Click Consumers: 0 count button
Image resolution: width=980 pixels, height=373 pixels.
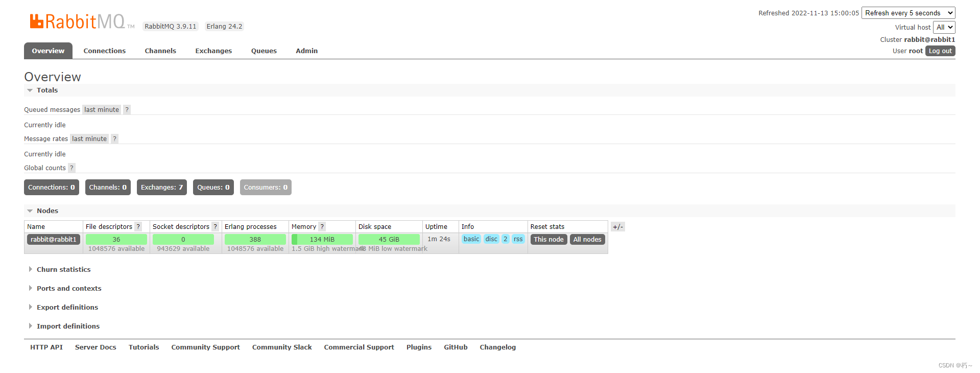click(266, 187)
